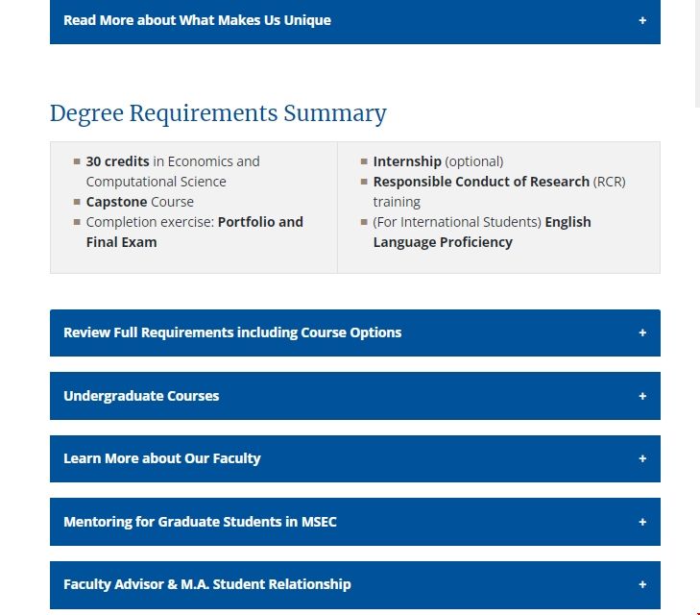The width and height of the screenshot is (700, 615).
Task: Click the plus icon on 'What Makes Us Unique'
Action: 642,20
